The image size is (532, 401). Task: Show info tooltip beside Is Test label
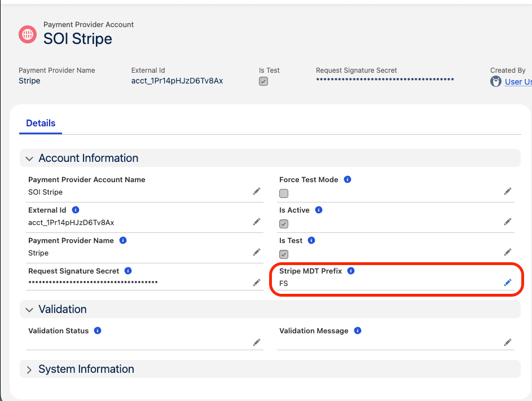pos(311,240)
